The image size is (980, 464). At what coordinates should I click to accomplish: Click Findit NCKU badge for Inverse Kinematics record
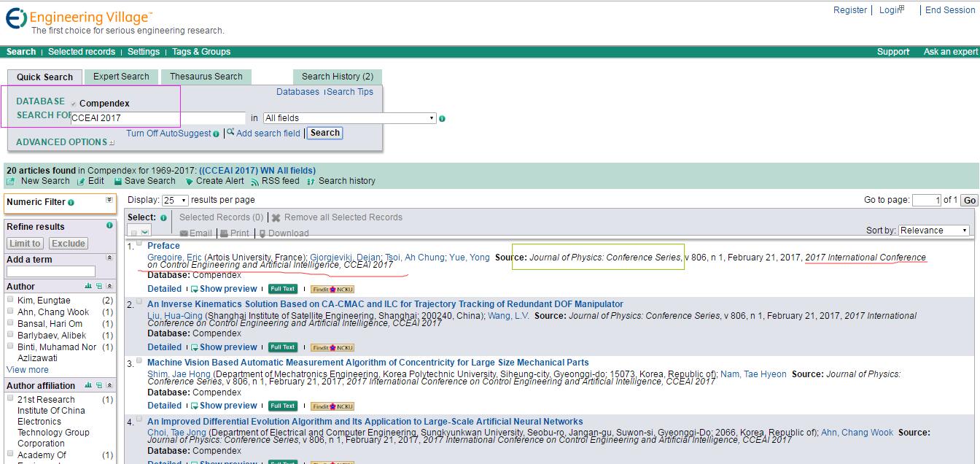pos(332,347)
